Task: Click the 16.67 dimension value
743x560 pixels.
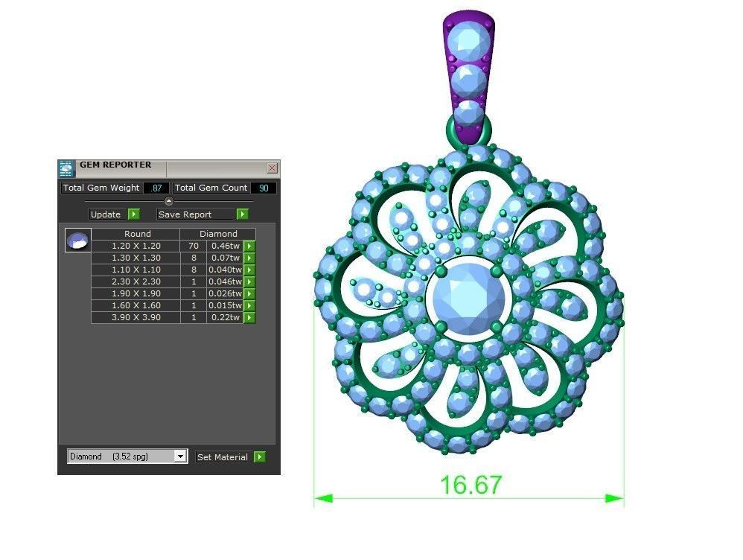Action: coord(471,485)
